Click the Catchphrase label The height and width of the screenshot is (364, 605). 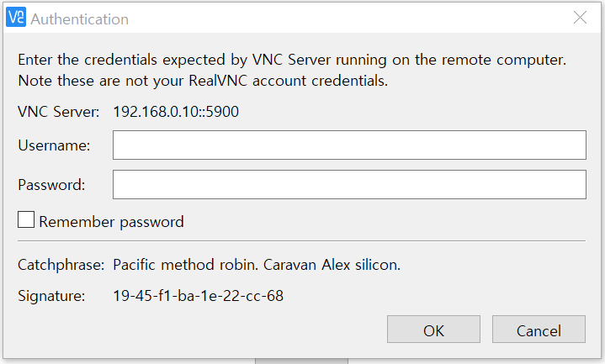[61, 265]
